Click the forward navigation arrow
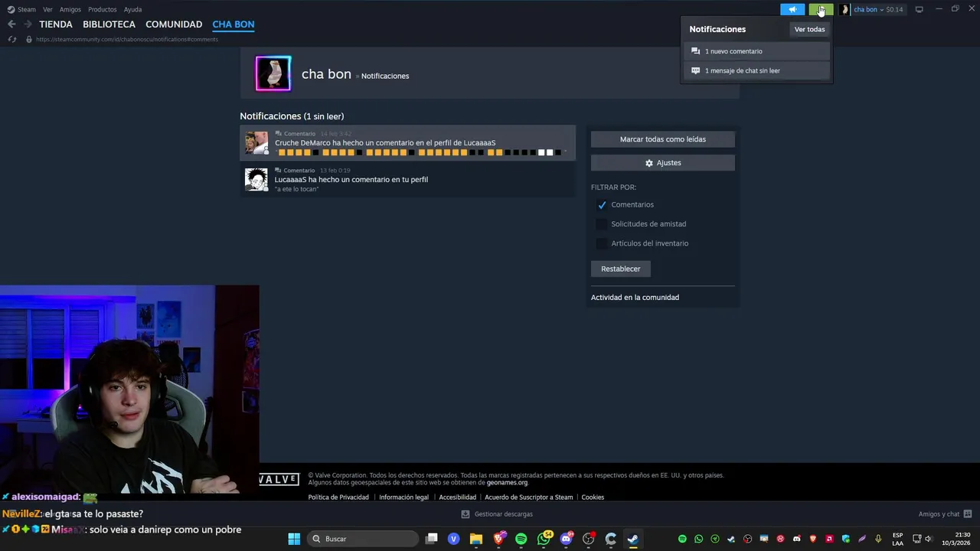 [28, 24]
